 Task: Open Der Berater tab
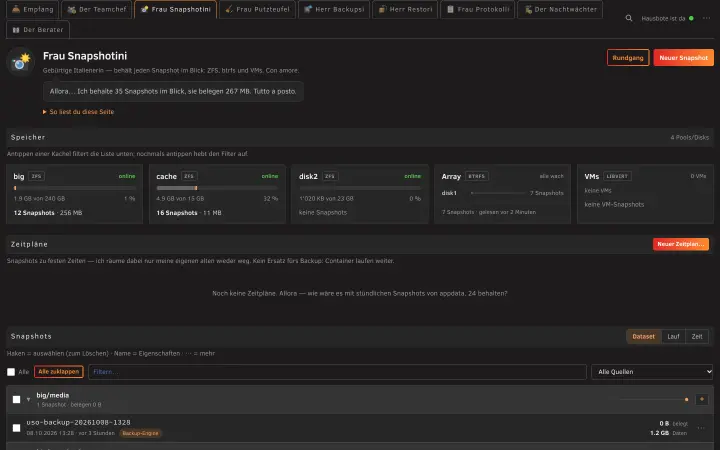tap(38, 29)
